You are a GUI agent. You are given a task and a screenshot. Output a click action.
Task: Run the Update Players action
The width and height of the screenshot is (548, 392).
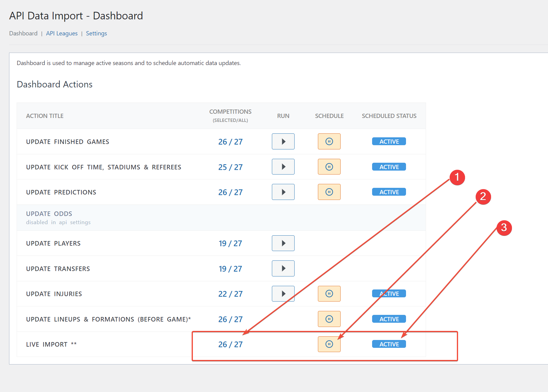[x=283, y=243]
